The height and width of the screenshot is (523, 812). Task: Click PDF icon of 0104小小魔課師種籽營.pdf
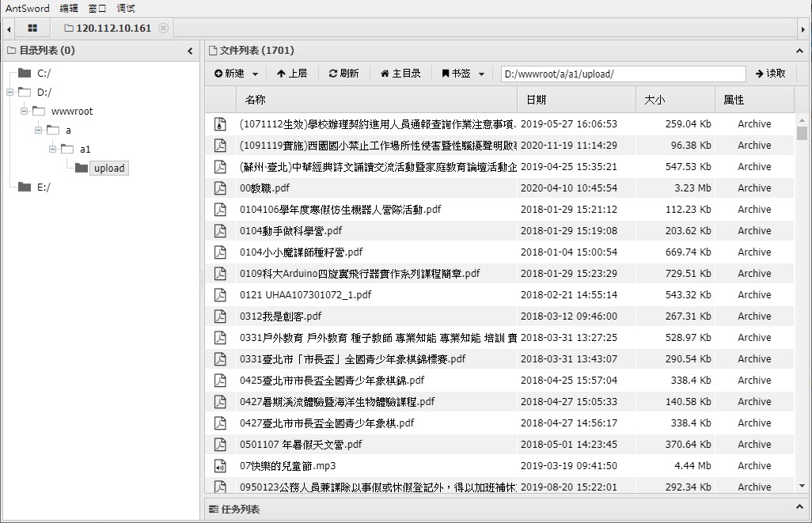[220, 252]
